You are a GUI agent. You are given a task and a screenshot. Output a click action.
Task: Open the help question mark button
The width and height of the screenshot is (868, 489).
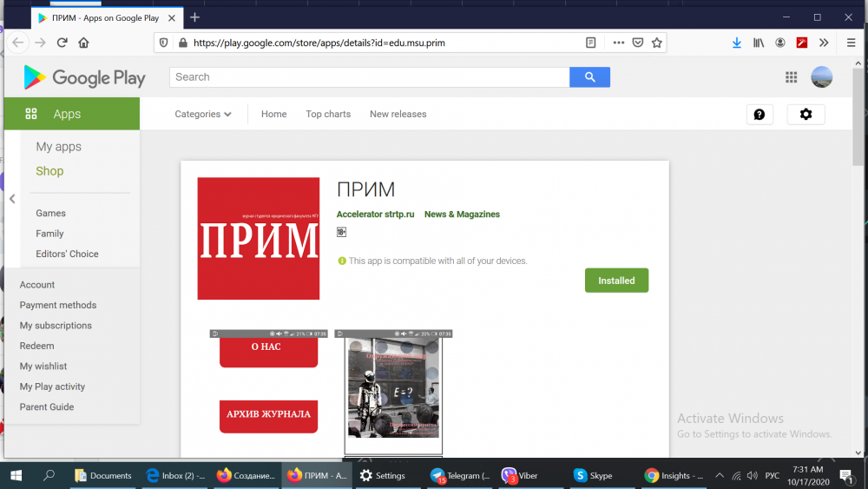click(759, 114)
